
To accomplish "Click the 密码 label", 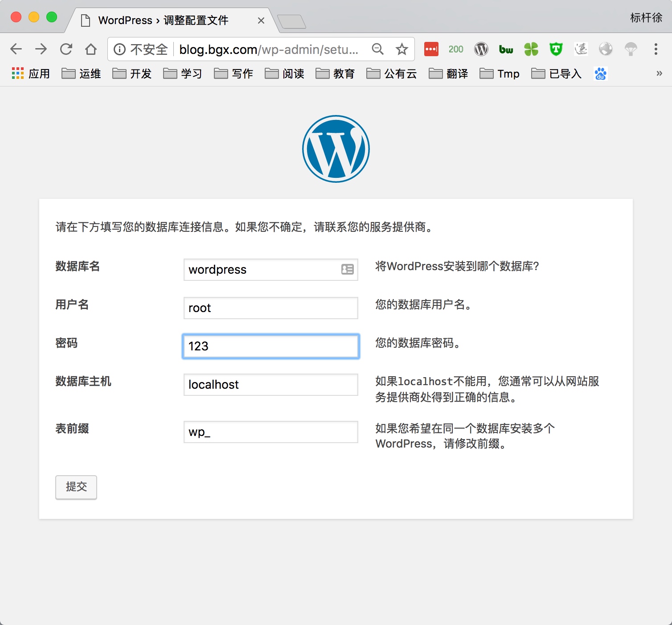I will click(66, 343).
